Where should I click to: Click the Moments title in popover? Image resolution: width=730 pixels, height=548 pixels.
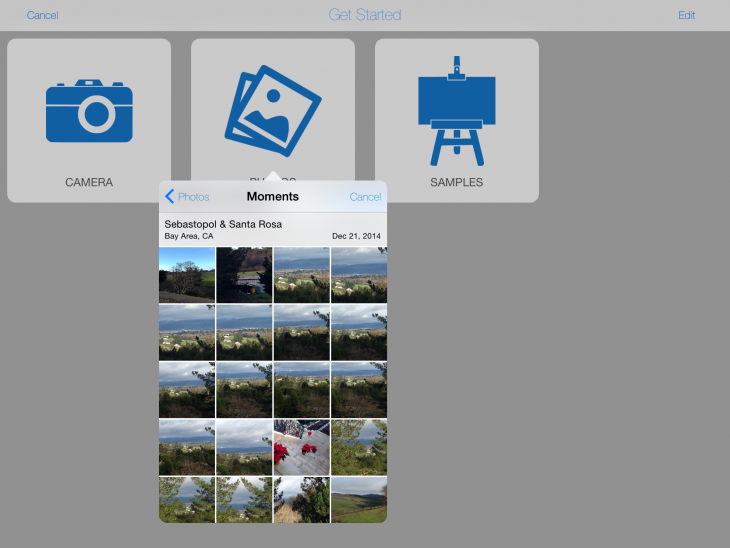coord(272,197)
